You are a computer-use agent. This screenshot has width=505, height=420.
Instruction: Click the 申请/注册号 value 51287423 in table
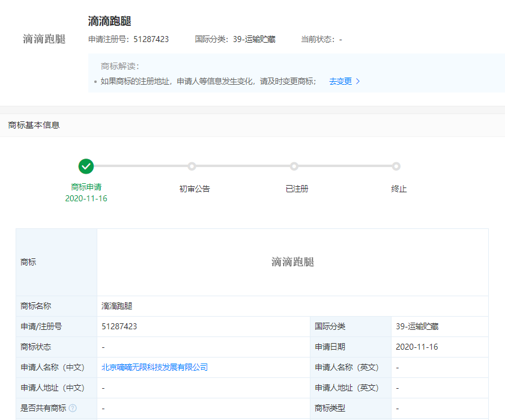119,326
